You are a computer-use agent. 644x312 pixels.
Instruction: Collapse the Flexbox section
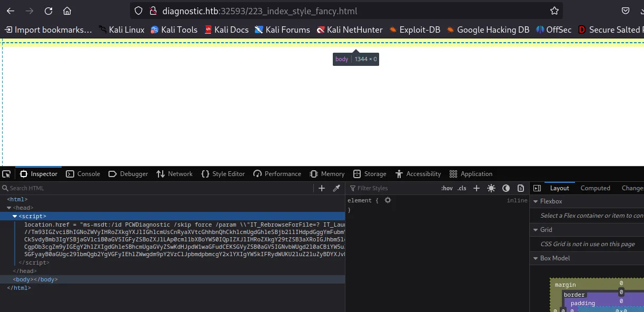coord(536,201)
